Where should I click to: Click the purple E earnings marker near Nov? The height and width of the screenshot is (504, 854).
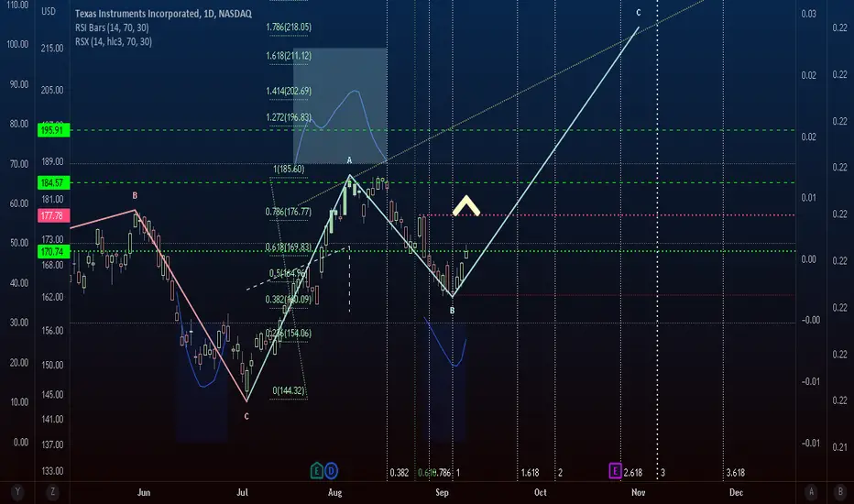[615, 471]
